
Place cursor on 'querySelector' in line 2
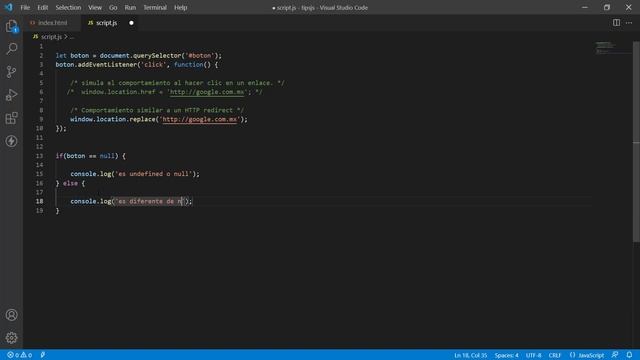[x=157, y=56]
